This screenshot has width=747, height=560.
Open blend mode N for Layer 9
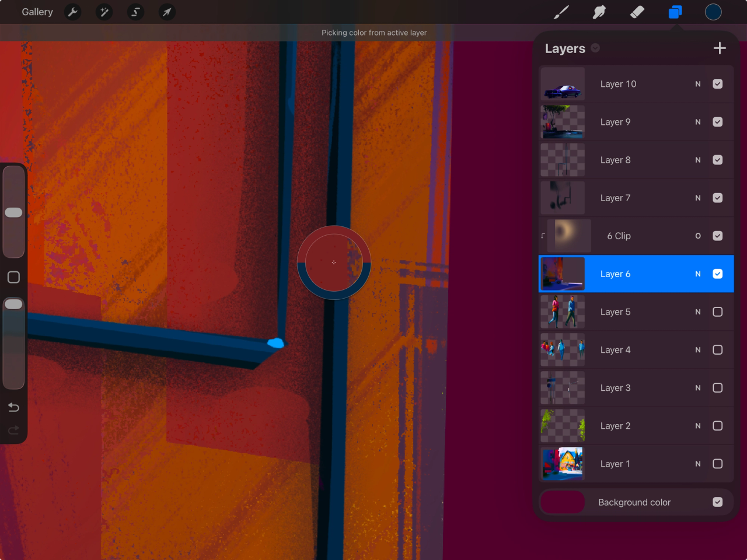698,122
